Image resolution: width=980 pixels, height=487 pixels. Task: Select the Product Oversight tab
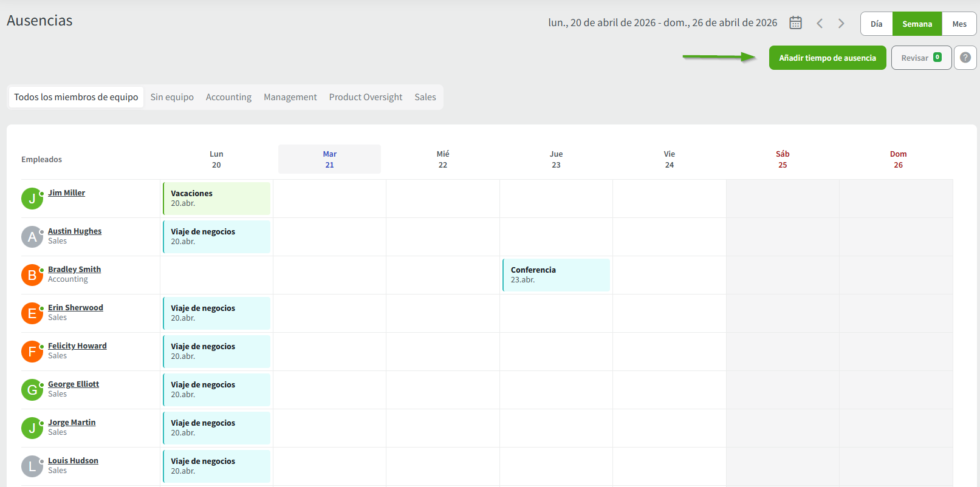(x=366, y=97)
